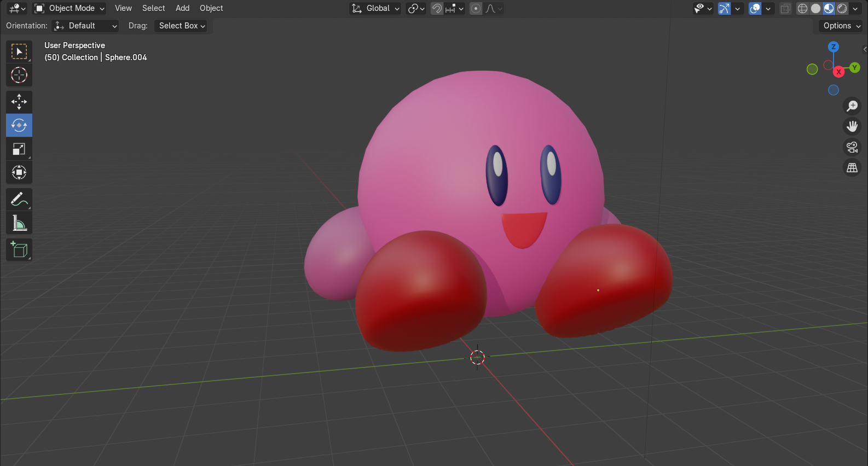The image size is (868, 466).
Task: Open object visibility and selectability dropdown
Action: pyautogui.click(x=703, y=8)
